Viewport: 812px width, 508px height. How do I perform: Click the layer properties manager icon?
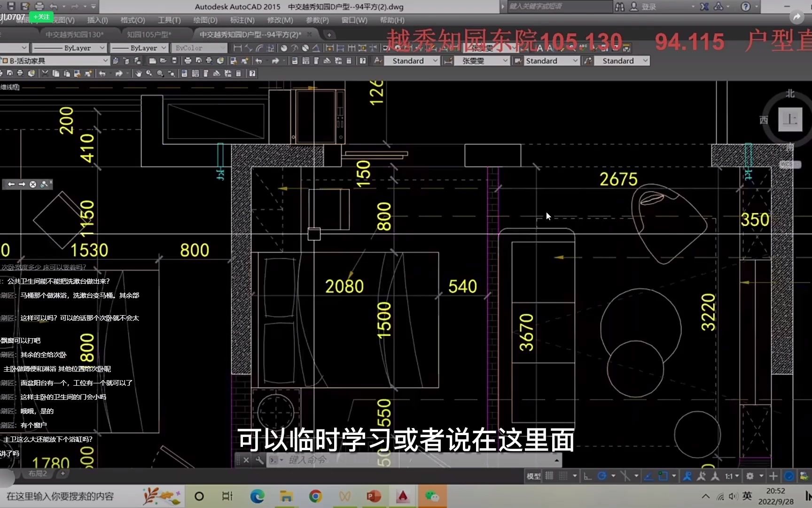(115, 61)
